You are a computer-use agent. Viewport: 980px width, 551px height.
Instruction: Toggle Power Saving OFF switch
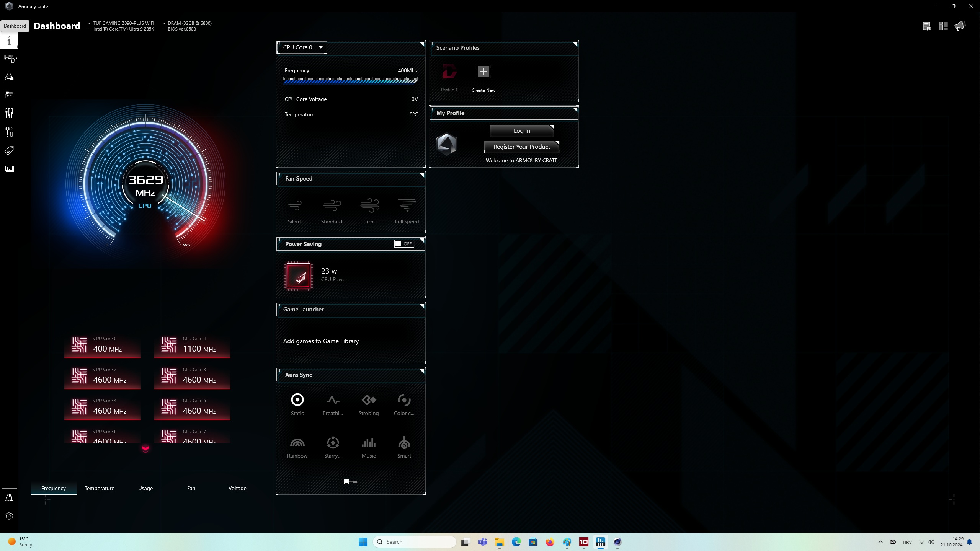coord(404,244)
